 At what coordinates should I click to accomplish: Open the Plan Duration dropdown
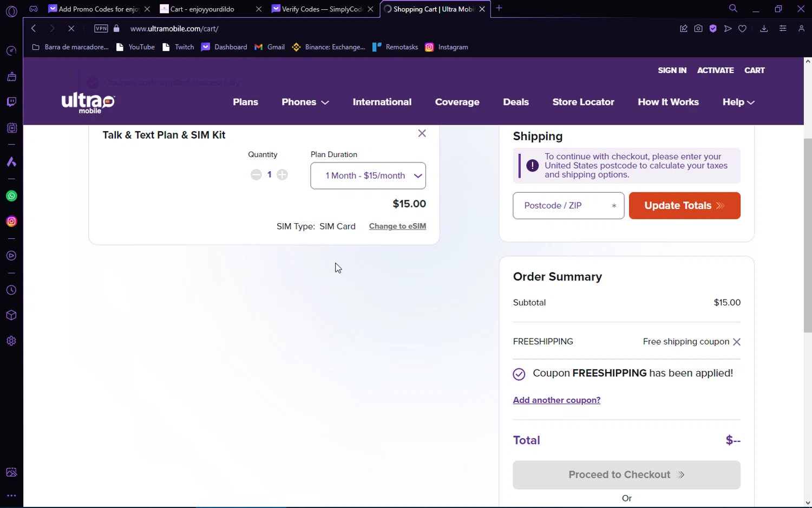click(368, 175)
